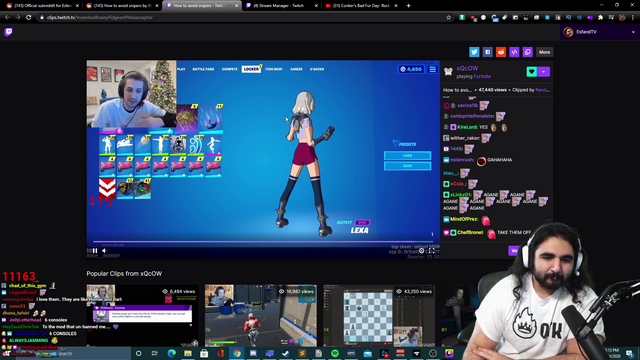The image size is (640, 360).
Task: Open Steam from the taskbar
Action: [286, 353]
